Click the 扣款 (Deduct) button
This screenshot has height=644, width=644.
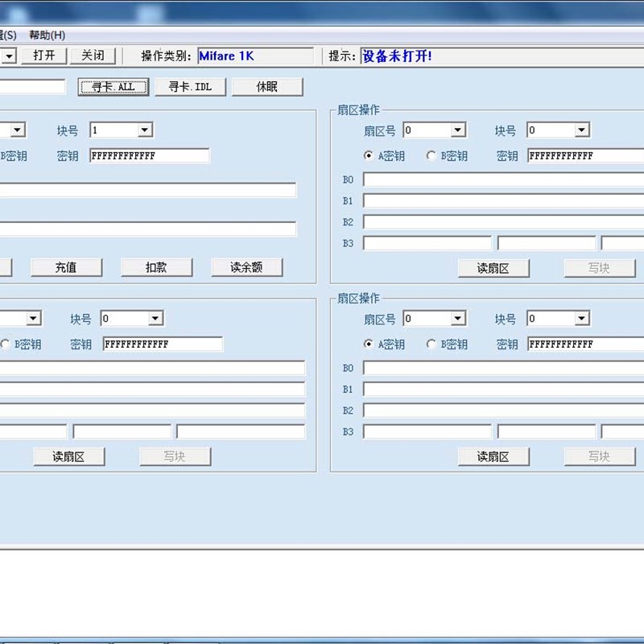[156, 266]
